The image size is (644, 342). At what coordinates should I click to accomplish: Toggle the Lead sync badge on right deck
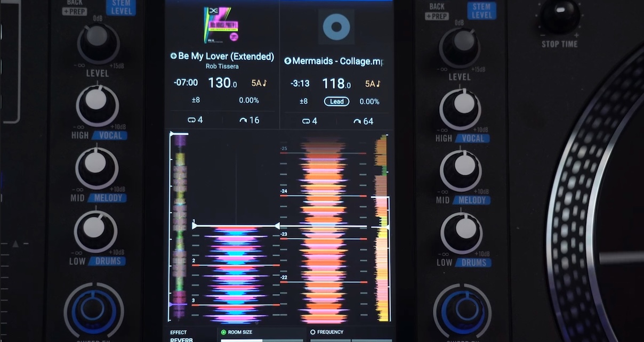click(336, 101)
